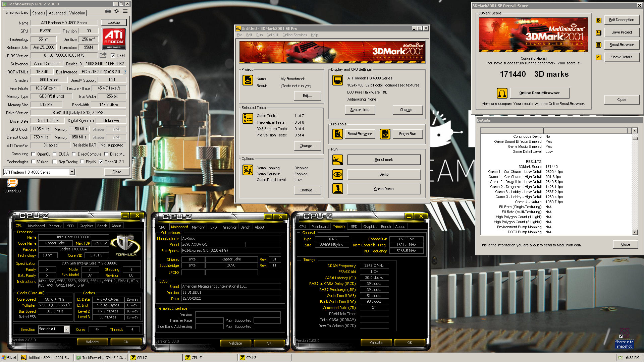This screenshot has width=644, height=362.
Task: Open the GPU-Z hamburger menu icon
Action: click(125, 11)
